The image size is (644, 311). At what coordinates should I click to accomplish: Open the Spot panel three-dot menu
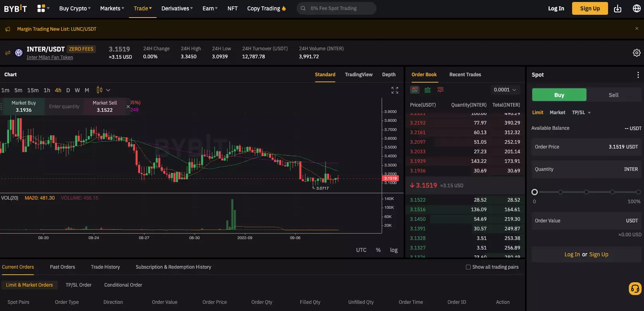click(x=638, y=75)
